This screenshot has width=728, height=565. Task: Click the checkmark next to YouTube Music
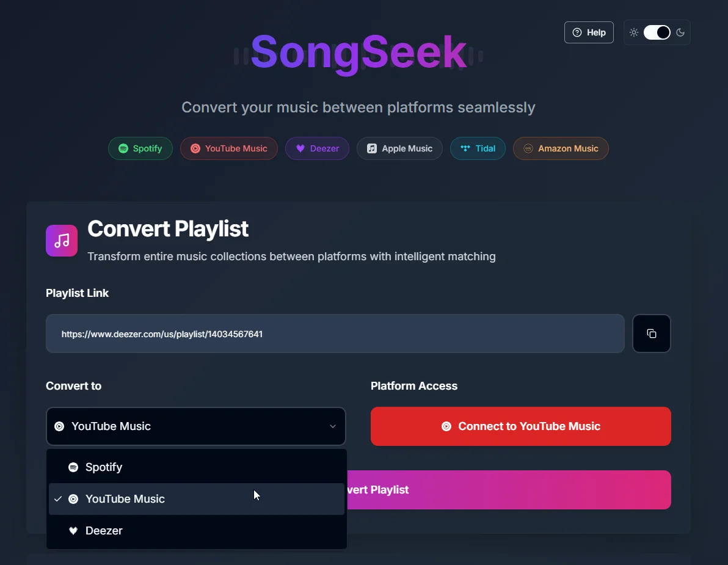(58, 498)
